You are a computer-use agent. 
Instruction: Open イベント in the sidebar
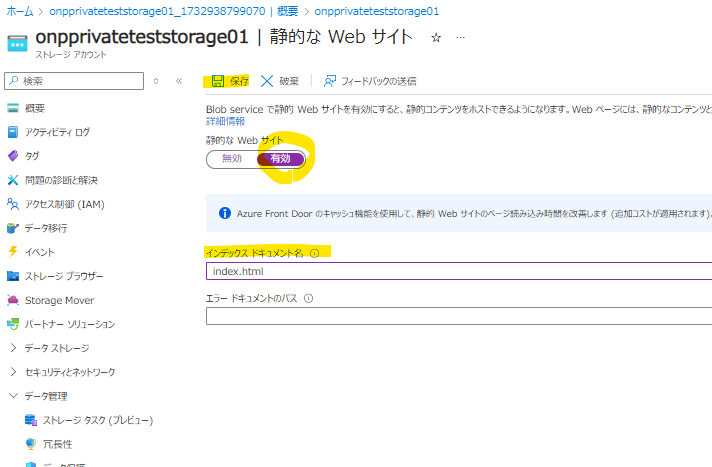coord(40,252)
